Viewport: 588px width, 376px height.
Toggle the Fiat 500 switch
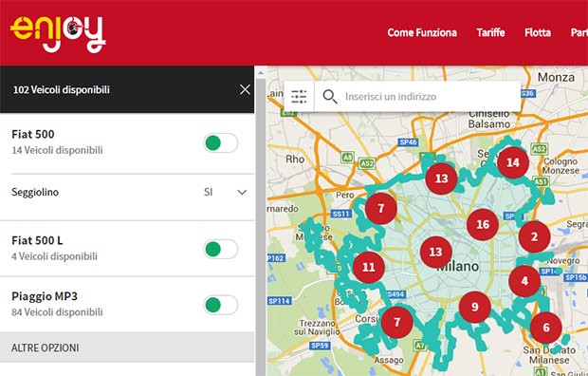[220, 143]
